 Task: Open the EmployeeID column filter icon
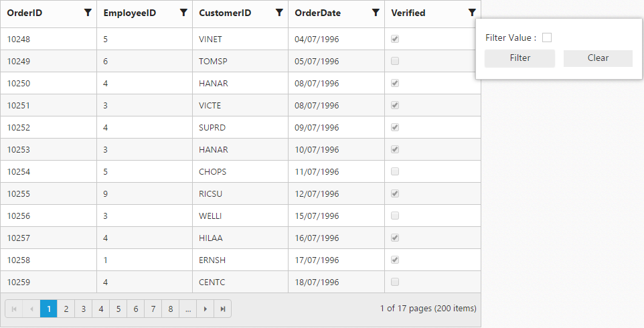point(183,13)
